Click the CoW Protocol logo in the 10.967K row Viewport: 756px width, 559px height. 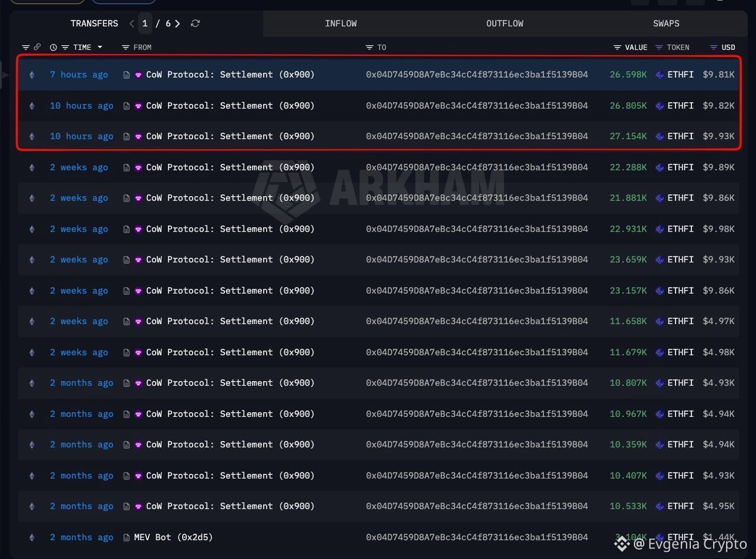[x=139, y=414]
